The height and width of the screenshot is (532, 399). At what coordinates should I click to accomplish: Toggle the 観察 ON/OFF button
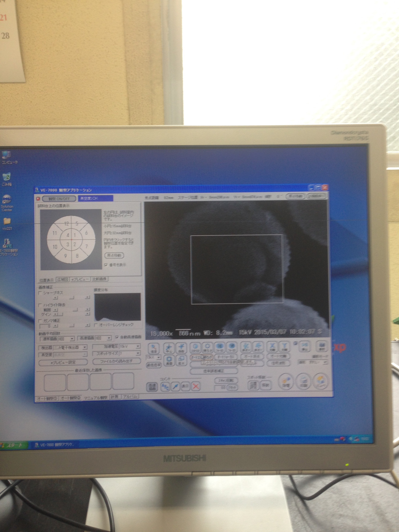click(59, 199)
